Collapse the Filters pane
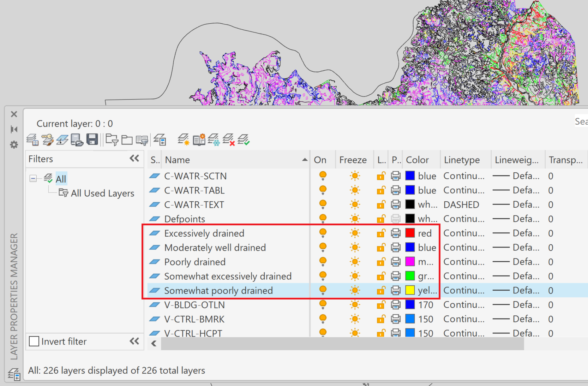 134,159
